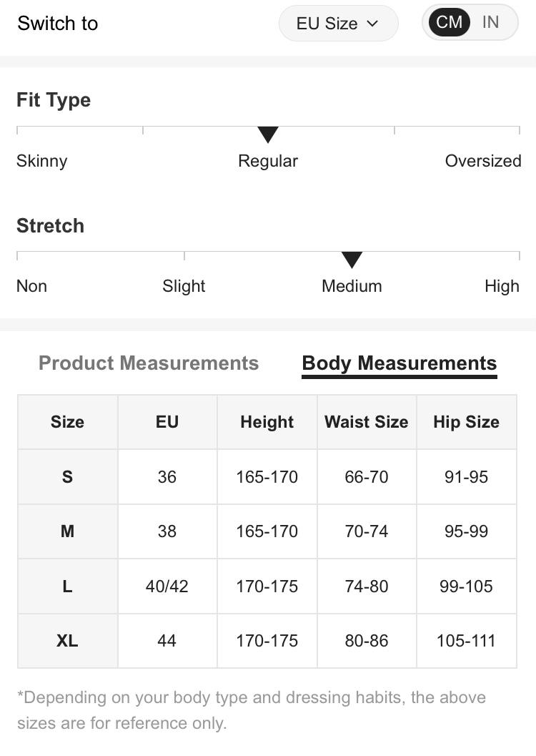Open the Product Measurements tab
Viewport: 536px width, 756px height.
[149, 363]
